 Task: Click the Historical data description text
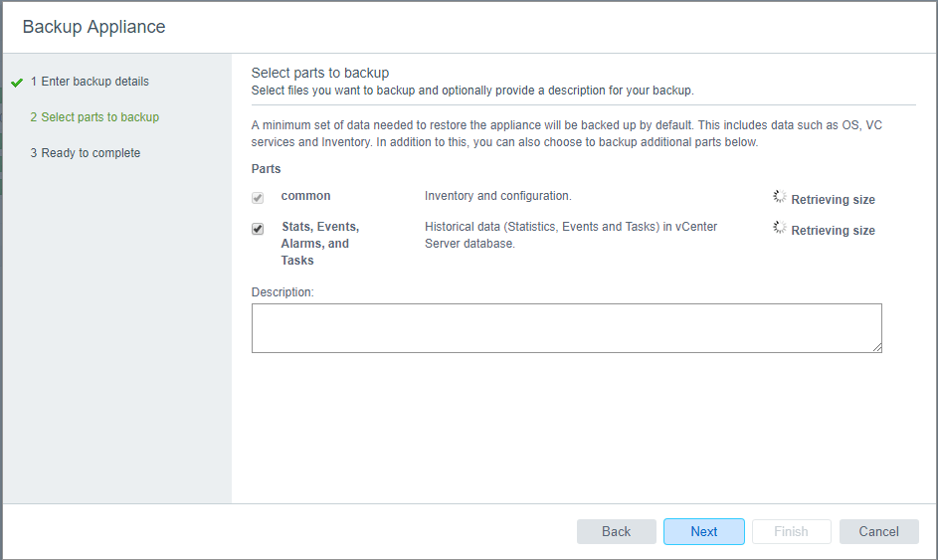pyautogui.click(x=570, y=235)
